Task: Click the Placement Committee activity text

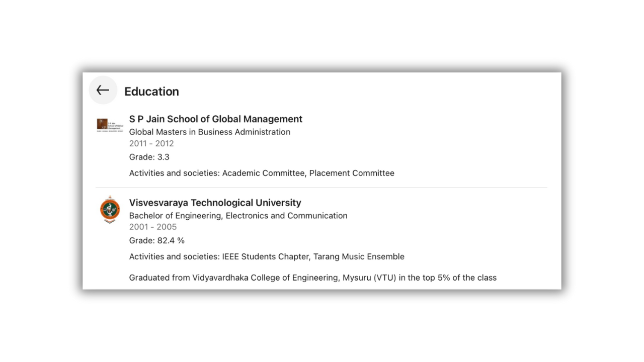Action: pyautogui.click(x=352, y=173)
